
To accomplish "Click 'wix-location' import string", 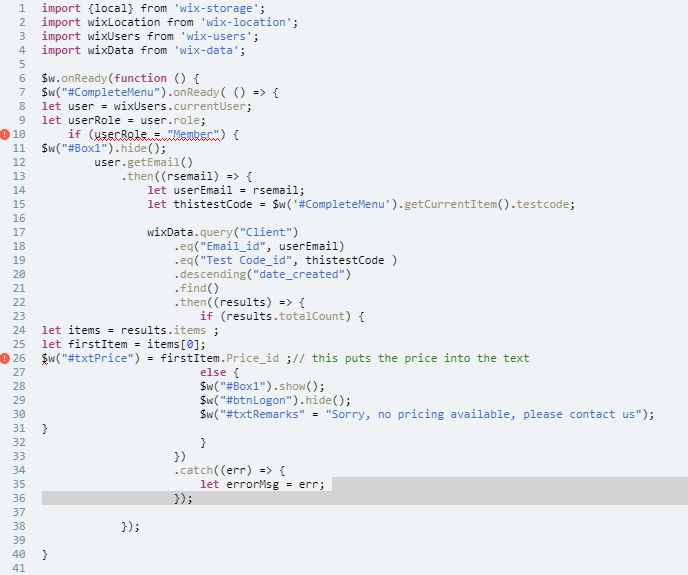I will (246, 22).
